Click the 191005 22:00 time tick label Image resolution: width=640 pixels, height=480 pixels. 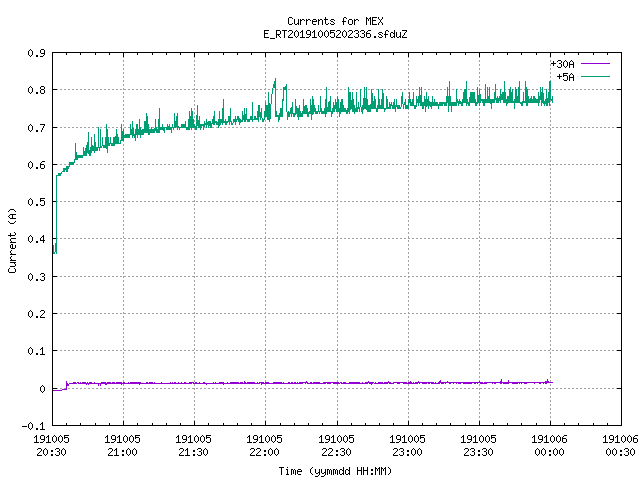tap(264, 446)
